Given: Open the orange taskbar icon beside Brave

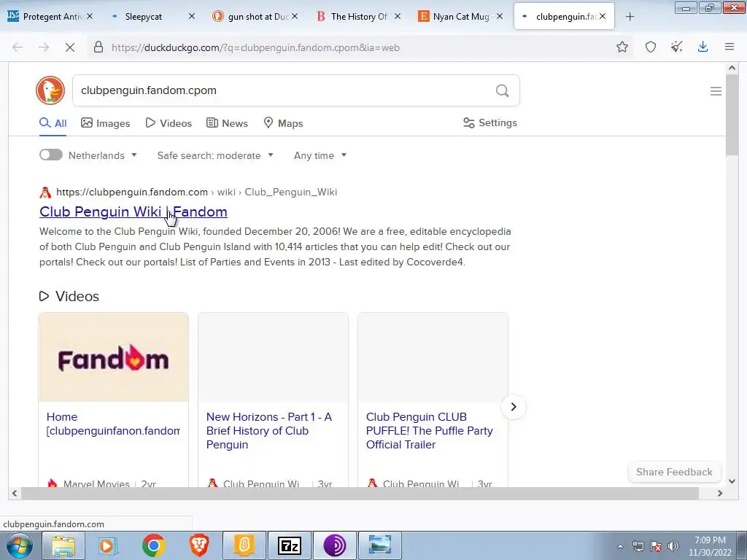Looking at the screenshot, I should (x=244, y=545).
